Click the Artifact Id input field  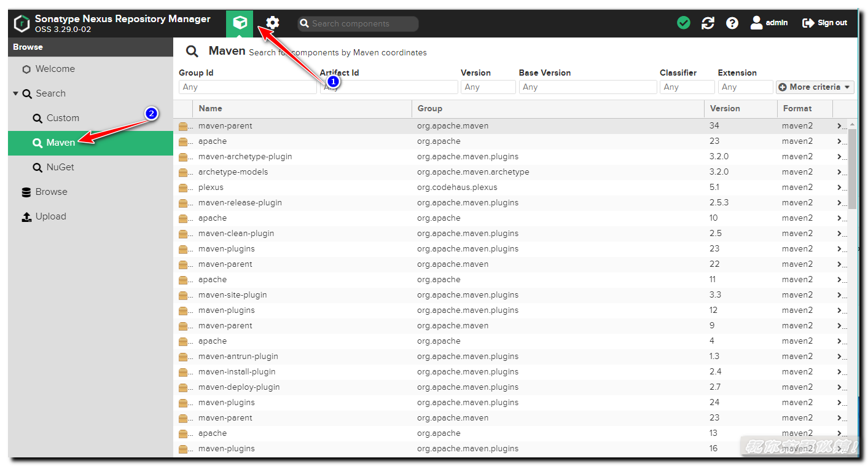389,87
